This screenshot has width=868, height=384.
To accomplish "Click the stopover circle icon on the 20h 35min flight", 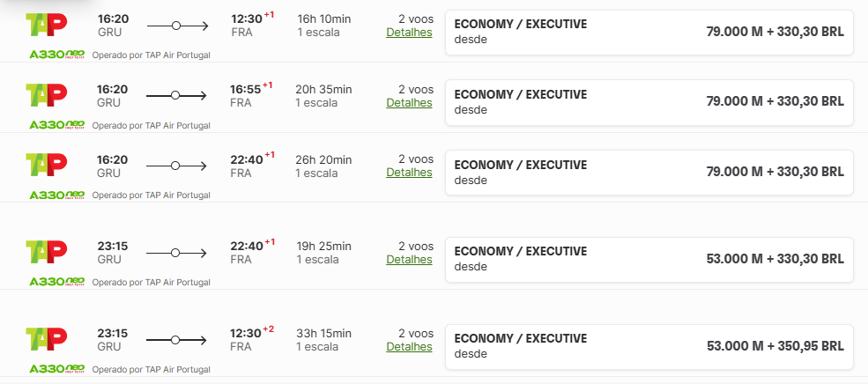I will coord(175,95).
